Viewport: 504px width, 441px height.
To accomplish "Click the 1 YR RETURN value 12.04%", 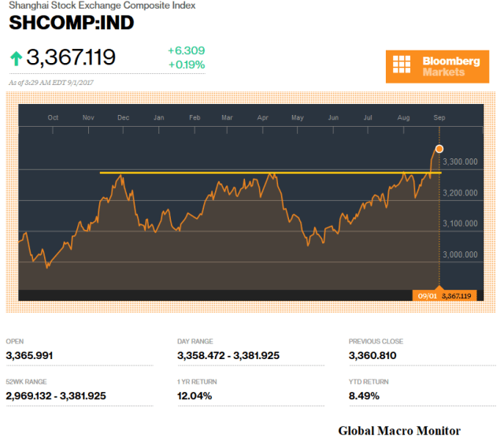I will [x=195, y=395].
